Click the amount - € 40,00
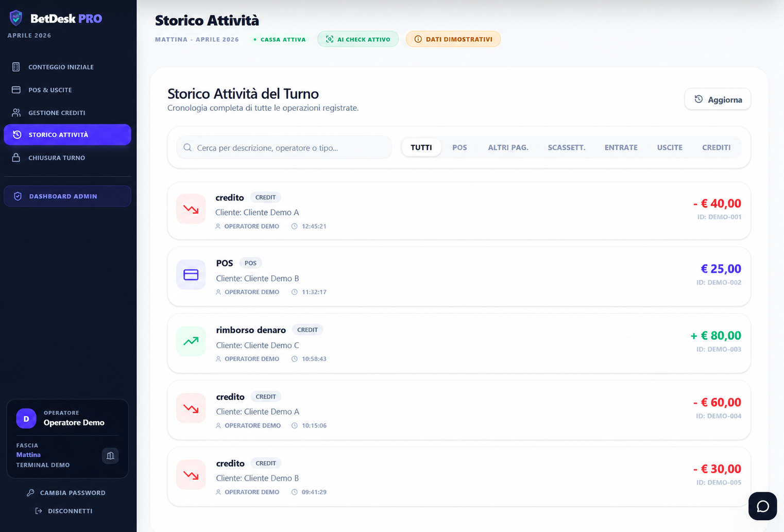Screen dimensions: 784x532 (x=717, y=203)
